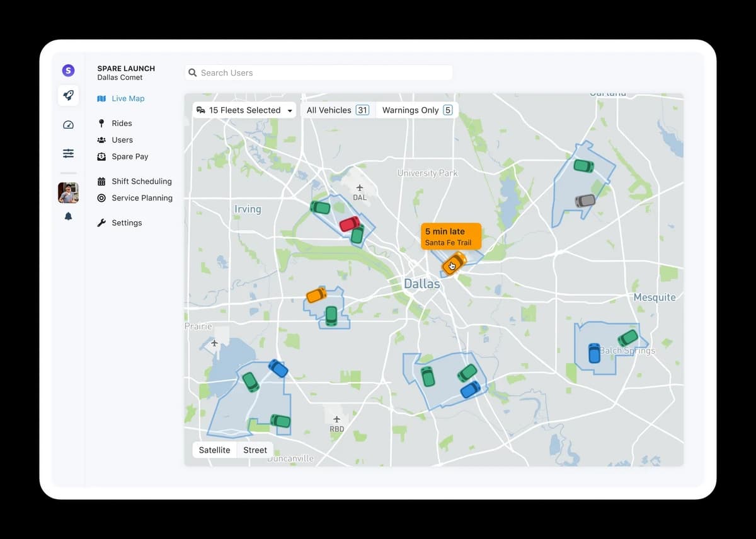Go to Rides in navigation
Viewport: 756px width, 539px height.
(x=122, y=124)
